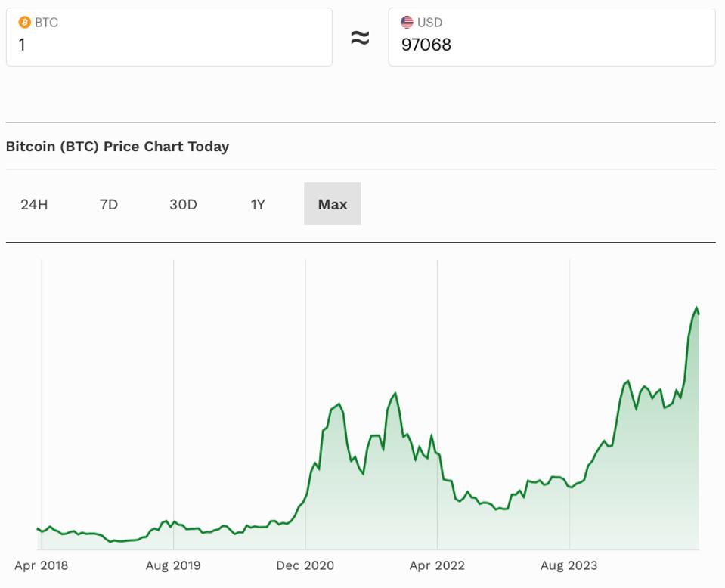Switch to the 7D chart view
Screen dimensions: 725x588
(x=109, y=203)
